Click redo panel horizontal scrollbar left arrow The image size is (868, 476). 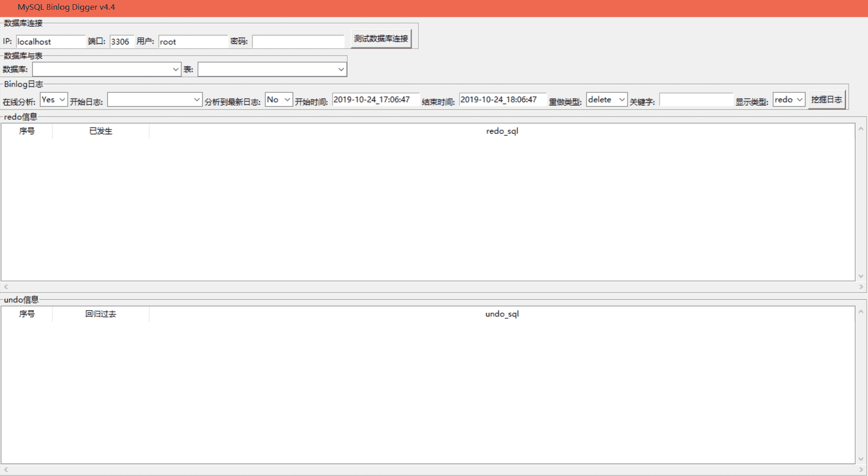point(6,287)
